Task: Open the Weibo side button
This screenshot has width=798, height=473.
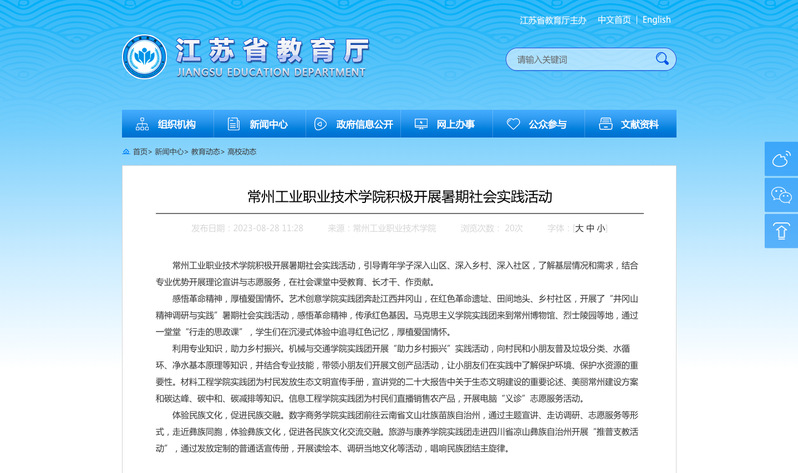Action: (781, 158)
